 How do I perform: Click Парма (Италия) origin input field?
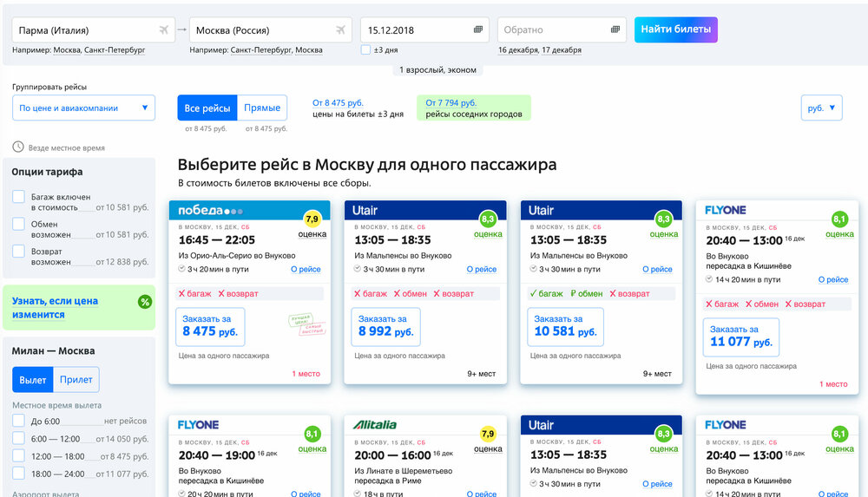point(94,29)
